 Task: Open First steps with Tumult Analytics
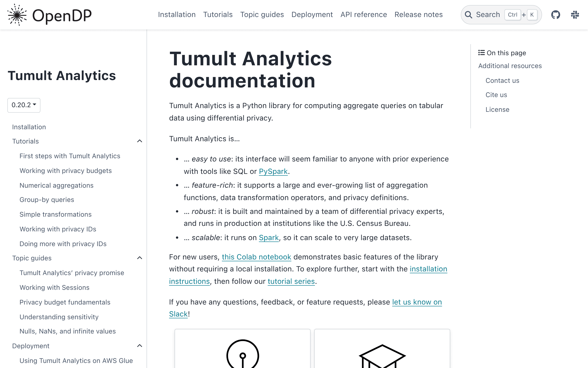70,156
